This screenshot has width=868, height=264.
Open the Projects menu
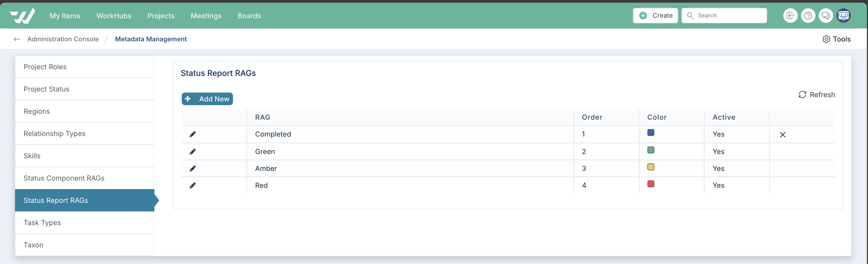[x=161, y=16]
